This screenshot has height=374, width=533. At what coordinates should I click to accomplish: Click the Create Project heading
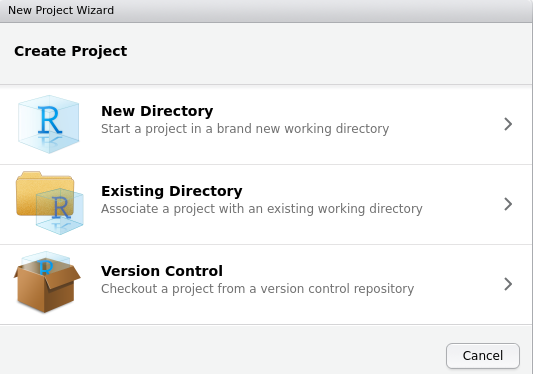(70, 51)
